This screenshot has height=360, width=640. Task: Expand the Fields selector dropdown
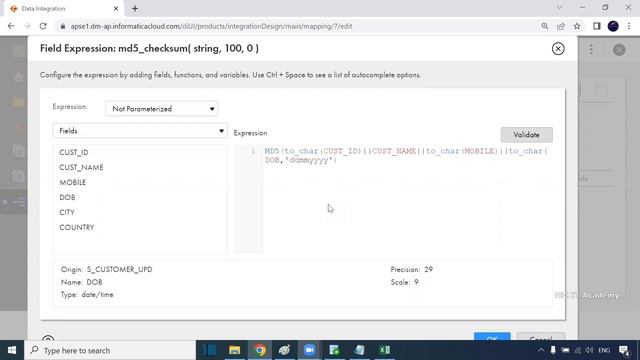[x=140, y=131]
